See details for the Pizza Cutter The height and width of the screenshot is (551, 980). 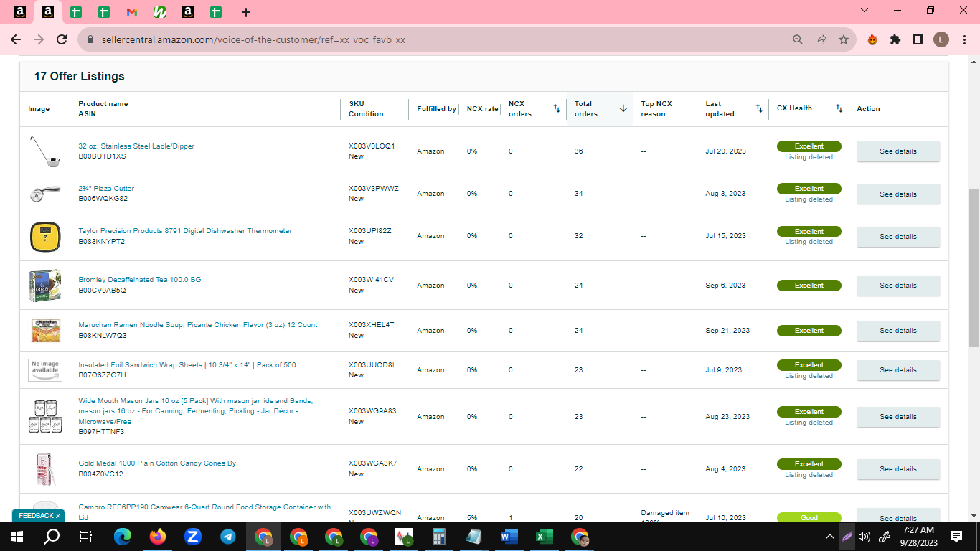[x=898, y=194]
